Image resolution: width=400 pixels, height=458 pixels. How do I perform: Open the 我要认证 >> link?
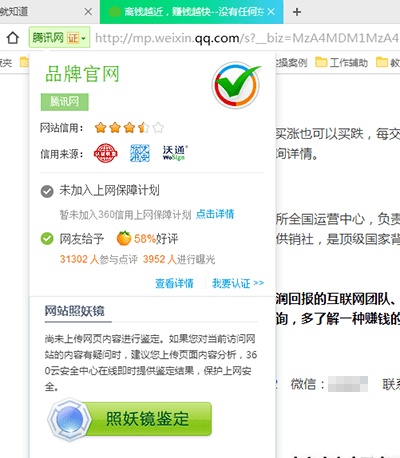238,283
